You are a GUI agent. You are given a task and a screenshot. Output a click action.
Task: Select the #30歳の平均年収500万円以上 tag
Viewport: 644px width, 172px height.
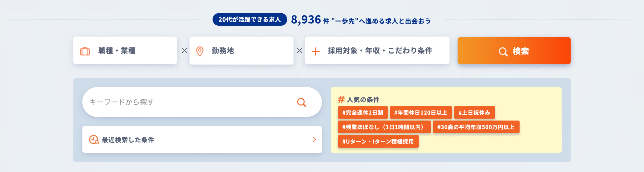coord(476,127)
